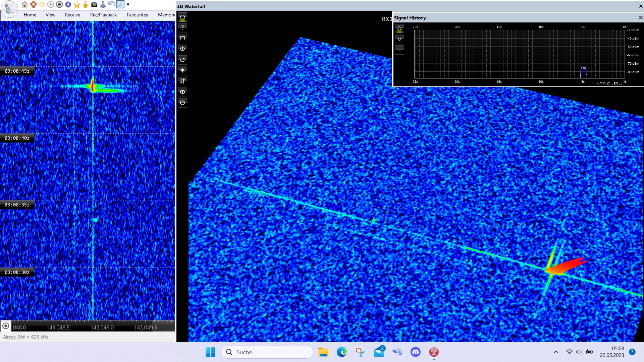The width and height of the screenshot is (644, 362).
Task: Open the View ribbon tab
Action: 50,15
